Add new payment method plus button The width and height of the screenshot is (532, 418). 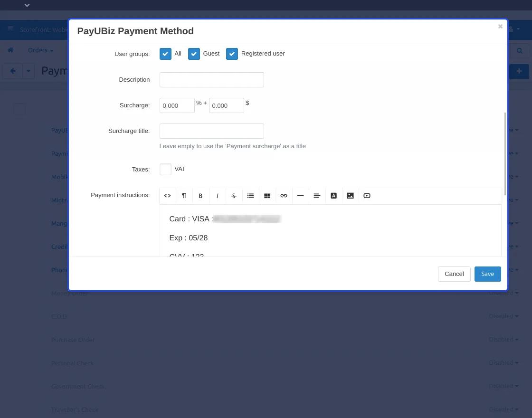(x=519, y=71)
